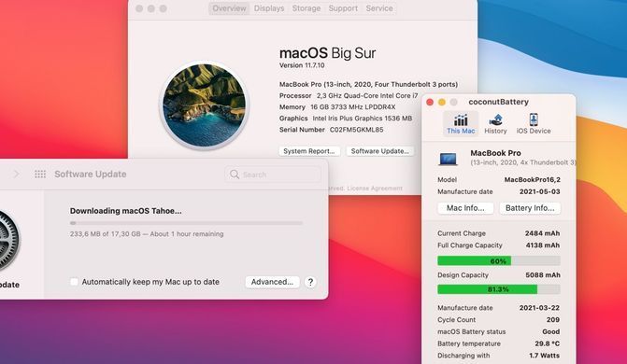This screenshot has width=627, height=364.
Task: Click macOS Battery status Good value
Action: [551, 331]
